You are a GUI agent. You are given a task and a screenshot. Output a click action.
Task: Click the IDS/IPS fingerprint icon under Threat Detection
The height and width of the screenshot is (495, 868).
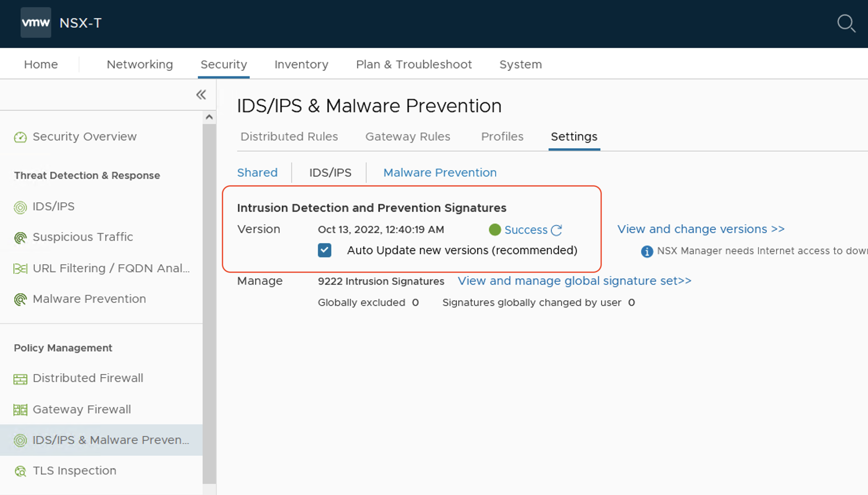(x=20, y=207)
